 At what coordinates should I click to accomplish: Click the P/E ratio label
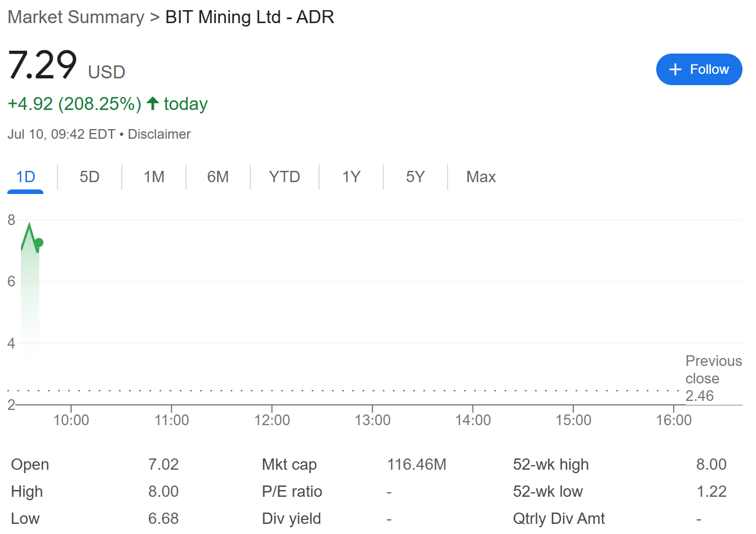coord(292,492)
